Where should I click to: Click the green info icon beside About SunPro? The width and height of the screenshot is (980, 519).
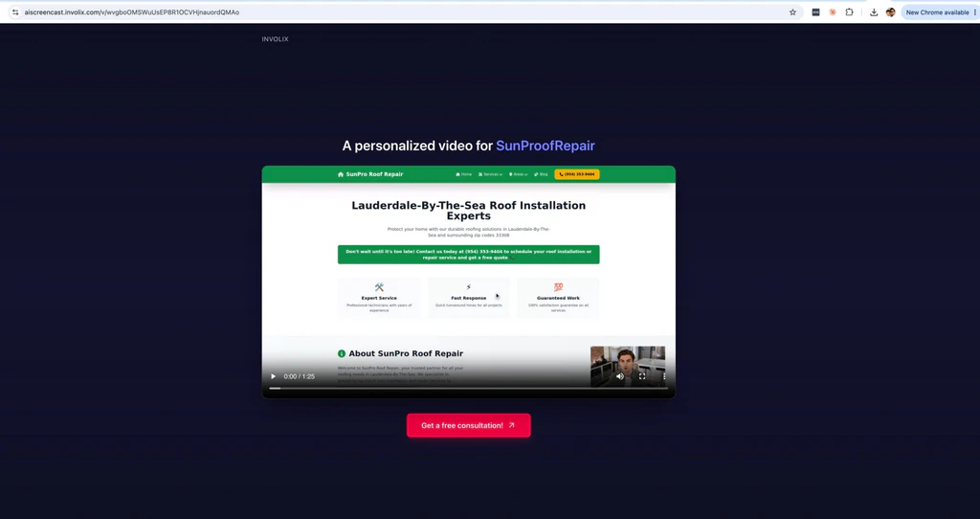pos(342,353)
